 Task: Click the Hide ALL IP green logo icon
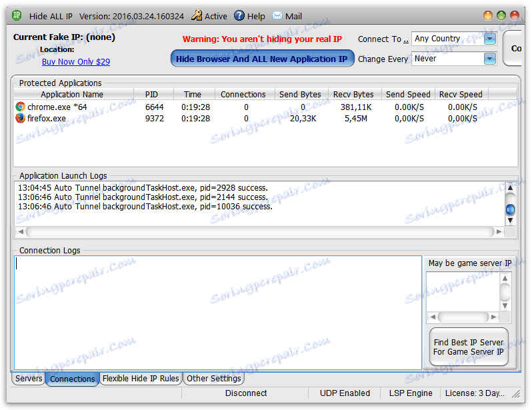point(17,15)
